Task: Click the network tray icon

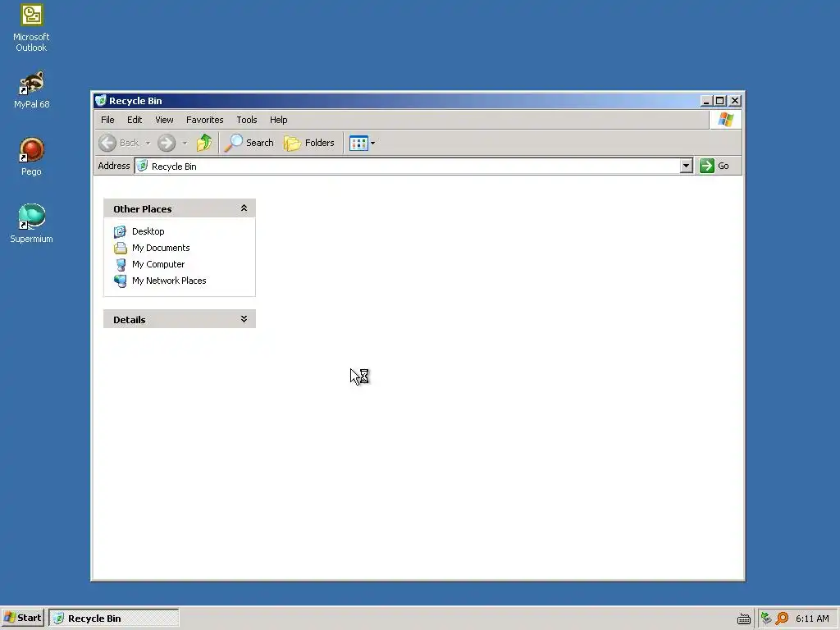Action: tap(766, 619)
